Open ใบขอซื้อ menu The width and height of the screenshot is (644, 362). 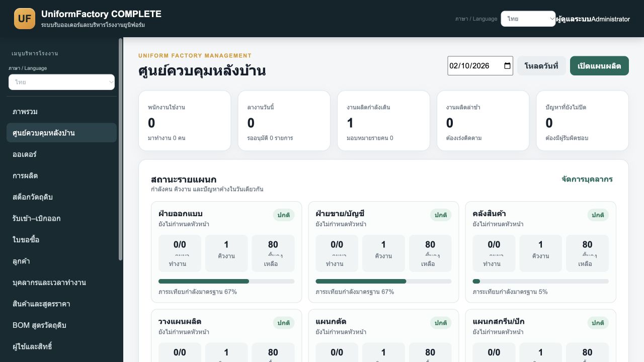click(x=61, y=240)
